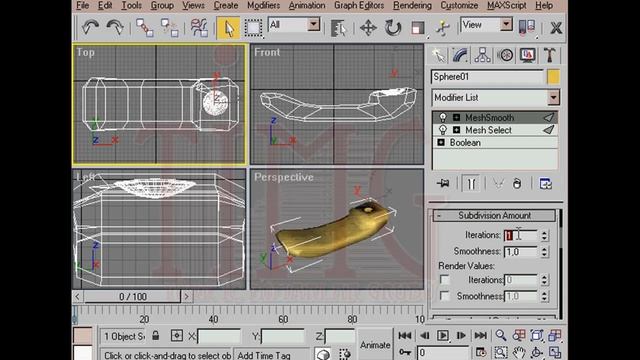The height and width of the screenshot is (360, 640).
Task: Click Zoom Extents All in viewport controls
Action: coord(555,336)
